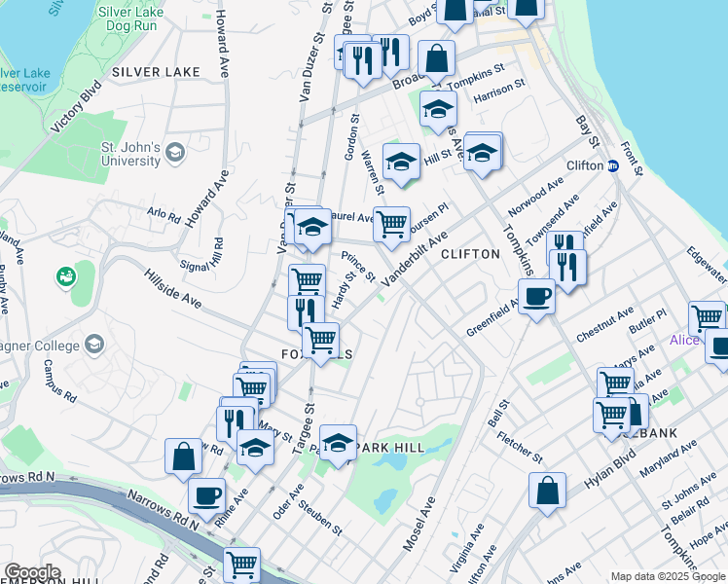Click the Norwood Ave street label
The image size is (728, 584).
(x=535, y=197)
